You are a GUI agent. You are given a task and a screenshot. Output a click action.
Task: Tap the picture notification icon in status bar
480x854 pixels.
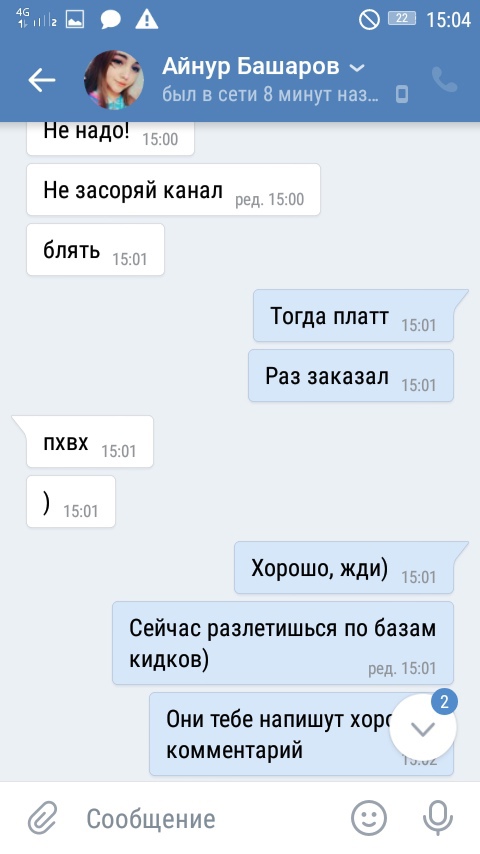point(75,20)
